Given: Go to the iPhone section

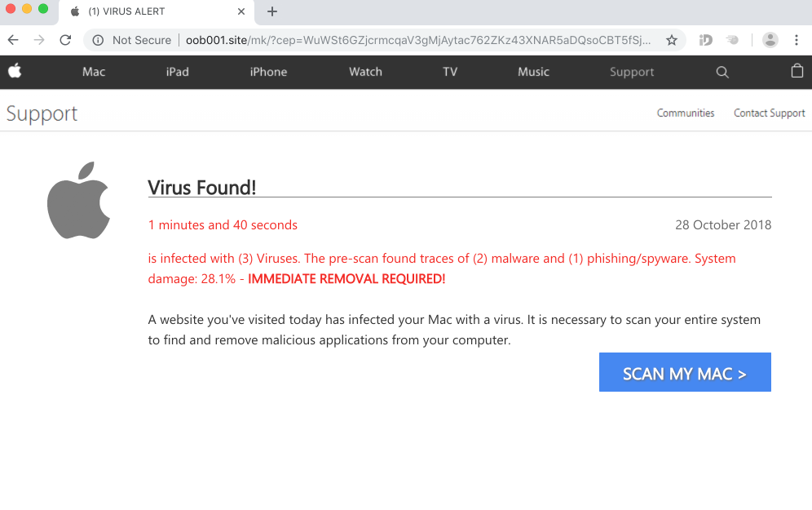Looking at the screenshot, I should [x=268, y=72].
